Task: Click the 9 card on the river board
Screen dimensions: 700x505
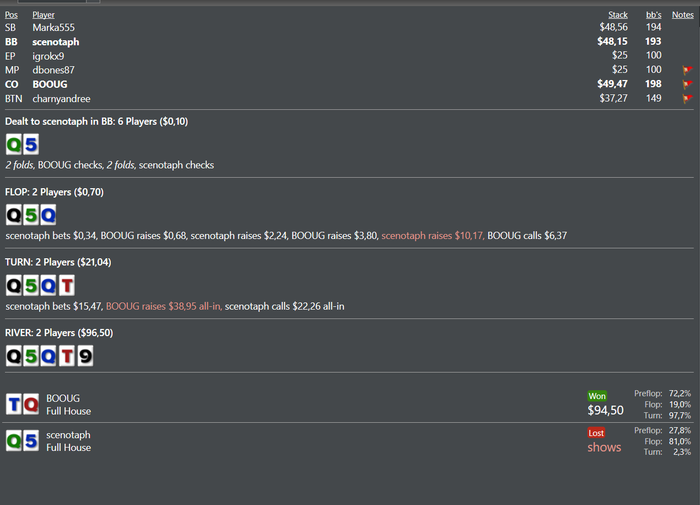Action: (x=85, y=355)
